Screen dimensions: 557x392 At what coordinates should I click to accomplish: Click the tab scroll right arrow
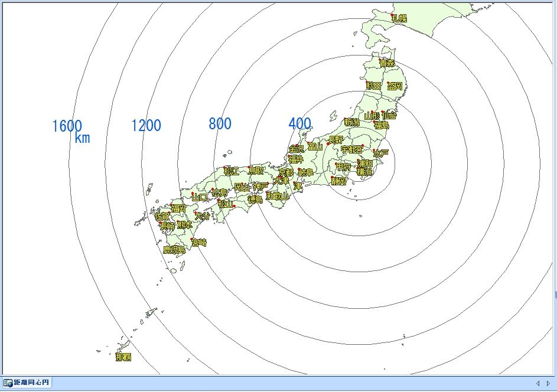[x=548, y=384]
